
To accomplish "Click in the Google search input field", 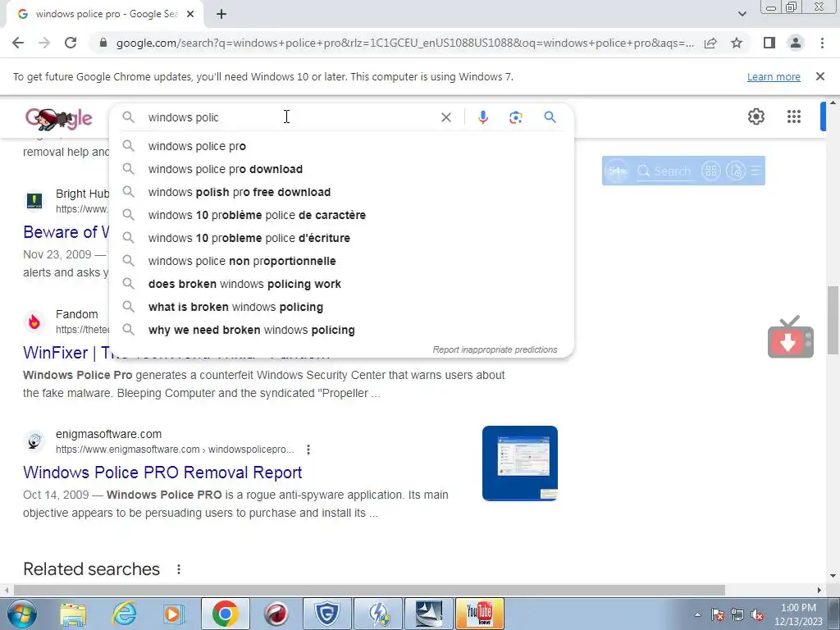I will click(290, 117).
